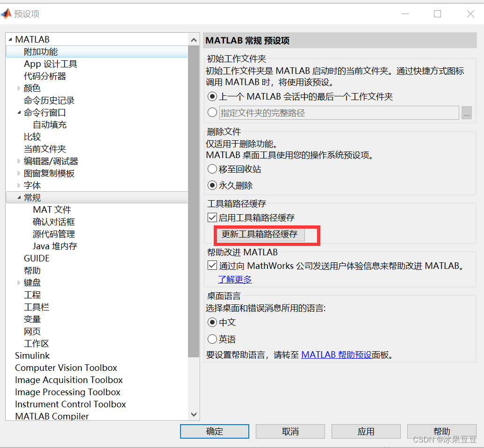
Task: Click the 取消 button
Action: pyautogui.click(x=290, y=431)
